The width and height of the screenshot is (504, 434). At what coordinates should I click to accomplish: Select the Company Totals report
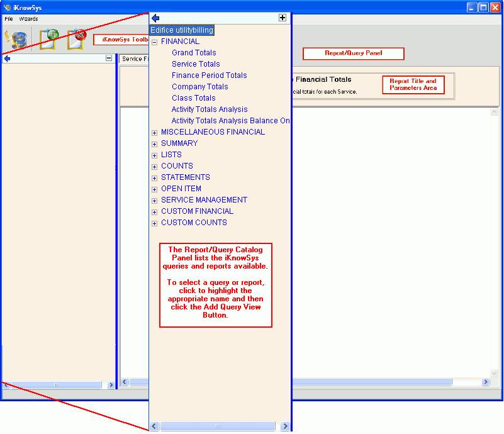[199, 87]
